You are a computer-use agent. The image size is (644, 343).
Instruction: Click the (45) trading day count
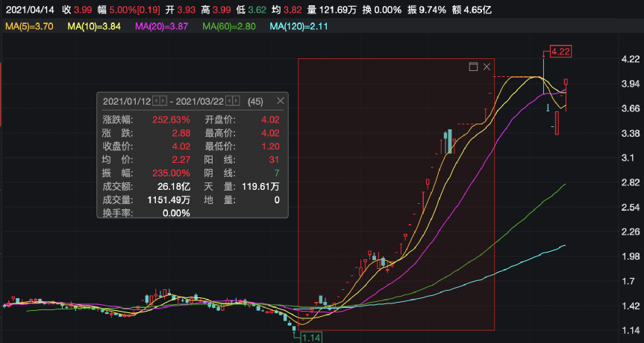[255, 101]
